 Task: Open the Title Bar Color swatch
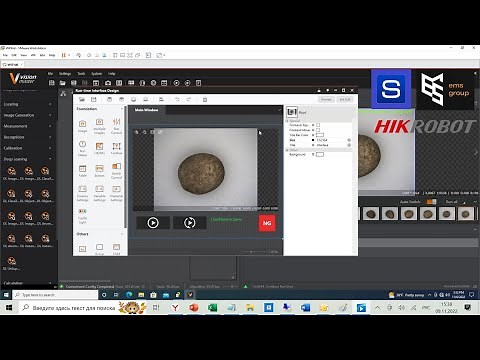[x=320, y=135]
